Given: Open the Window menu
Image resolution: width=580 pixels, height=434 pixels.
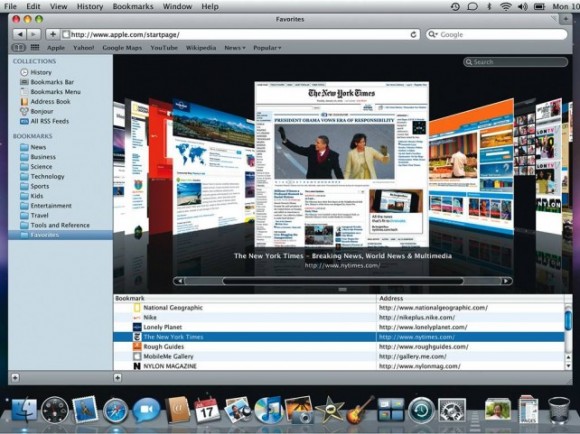Looking at the screenshot, I should click(177, 6).
